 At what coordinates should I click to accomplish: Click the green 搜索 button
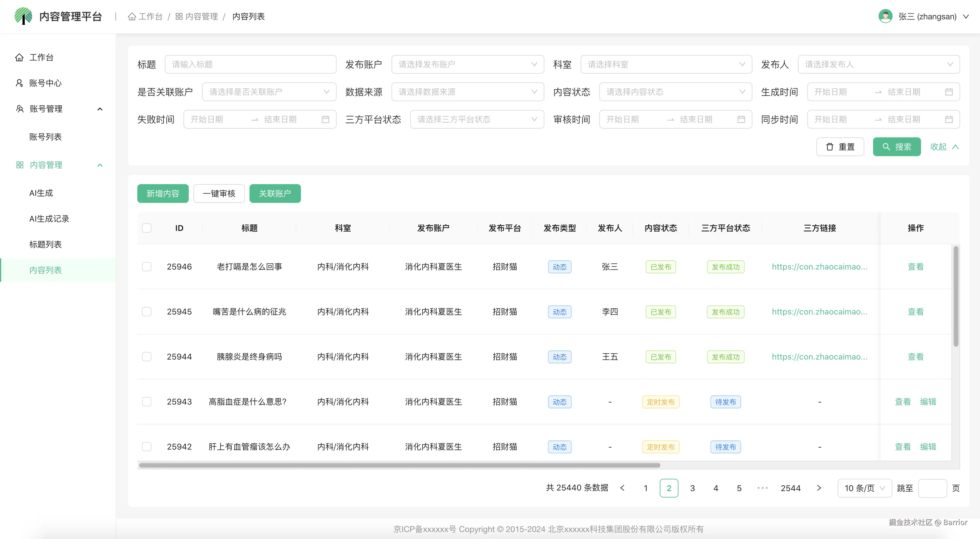coord(896,147)
